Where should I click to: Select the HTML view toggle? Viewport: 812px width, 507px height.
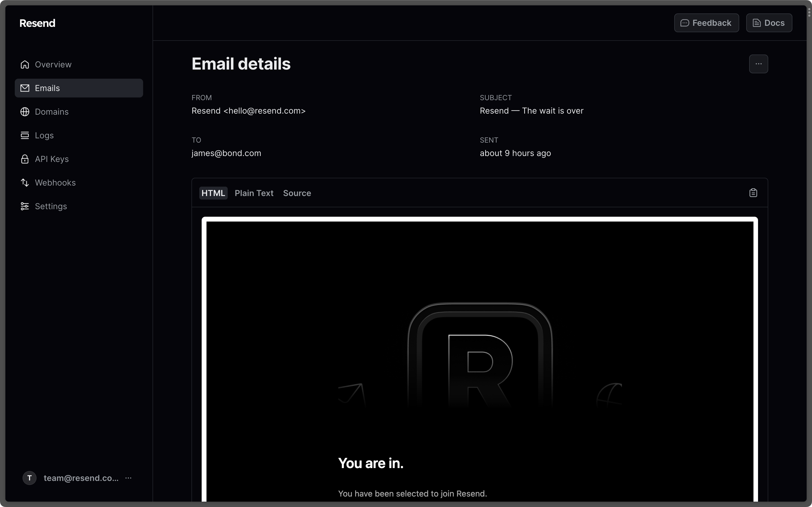point(213,193)
